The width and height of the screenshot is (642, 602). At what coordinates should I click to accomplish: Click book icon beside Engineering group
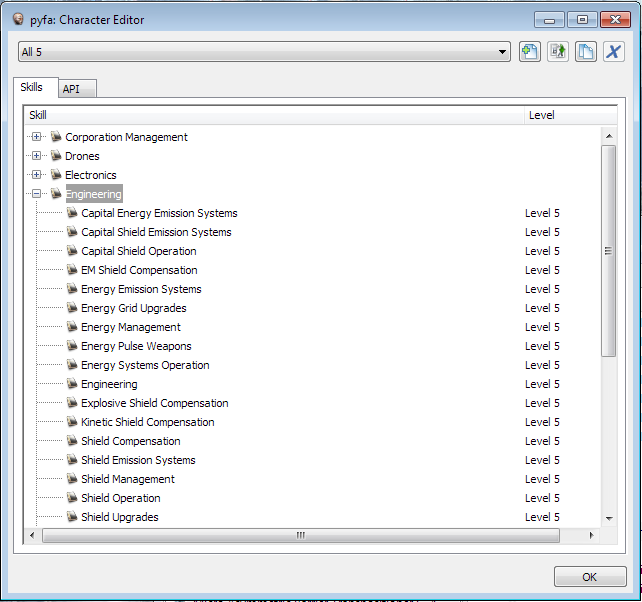(x=56, y=193)
